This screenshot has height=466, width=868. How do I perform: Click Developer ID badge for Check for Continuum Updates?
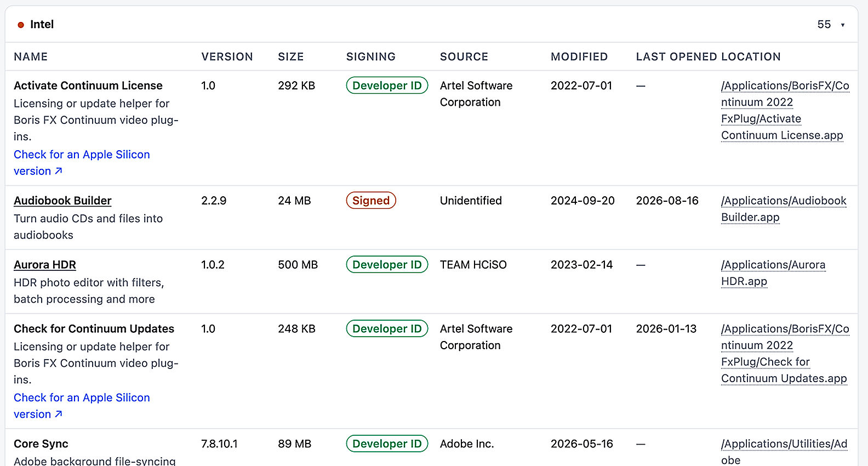click(x=387, y=329)
